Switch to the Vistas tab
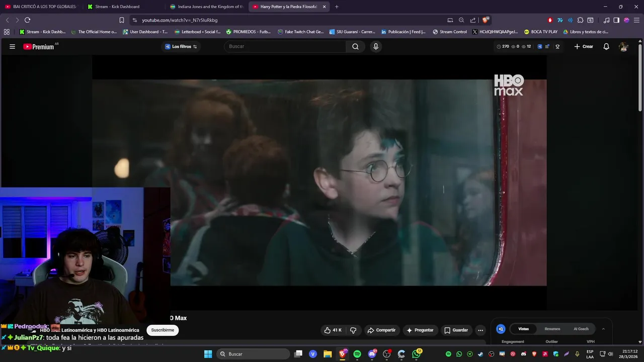Viewport: 644px width, 362px height. [524, 329]
